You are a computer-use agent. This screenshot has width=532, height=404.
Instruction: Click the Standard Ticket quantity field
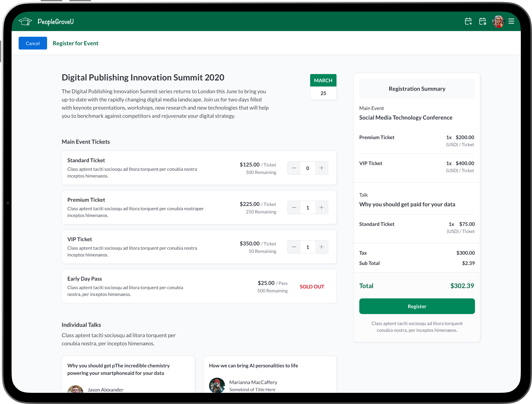(308, 168)
